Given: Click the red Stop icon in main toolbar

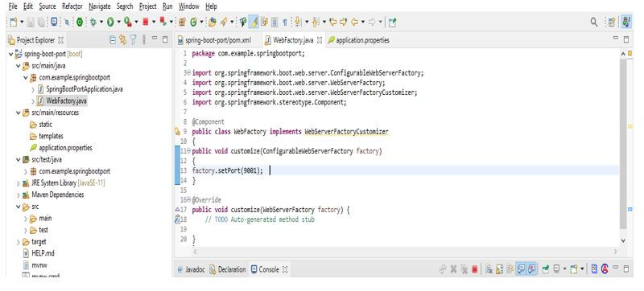Looking at the screenshot, I should click(146, 23).
